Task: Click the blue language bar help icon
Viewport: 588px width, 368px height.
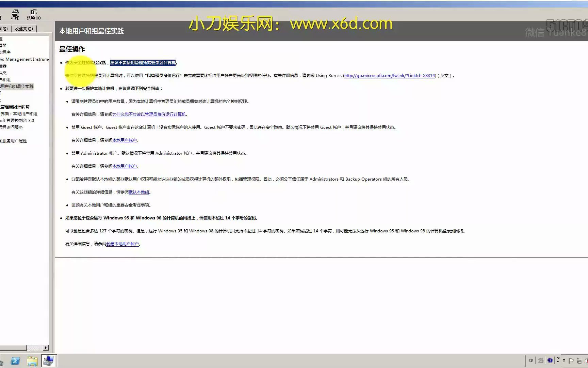Action: [x=550, y=360]
